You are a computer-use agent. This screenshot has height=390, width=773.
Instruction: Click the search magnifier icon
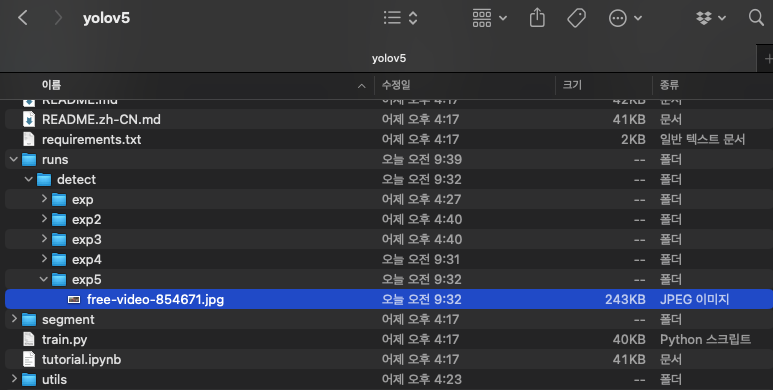point(756,18)
